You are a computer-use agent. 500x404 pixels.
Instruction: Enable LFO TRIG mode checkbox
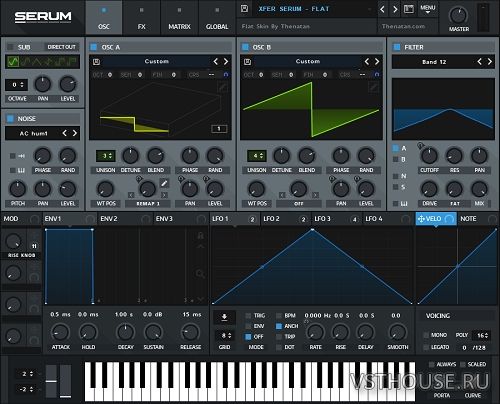[x=248, y=316]
